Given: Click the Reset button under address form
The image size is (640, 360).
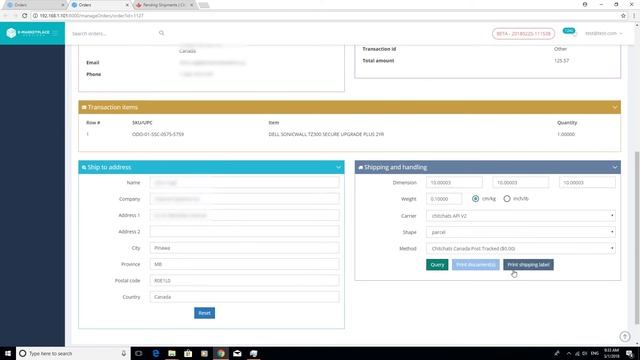Looking at the screenshot, I should pyautogui.click(x=204, y=313).
